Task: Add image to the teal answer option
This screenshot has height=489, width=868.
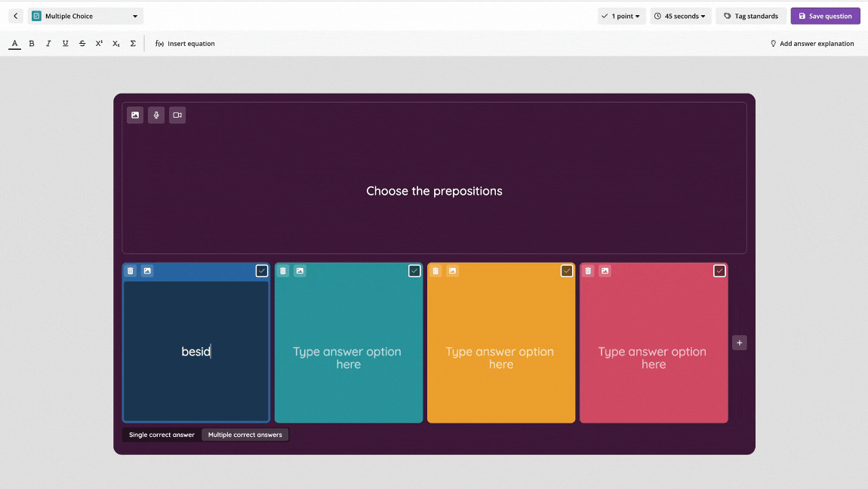Action: pos(300,271)
